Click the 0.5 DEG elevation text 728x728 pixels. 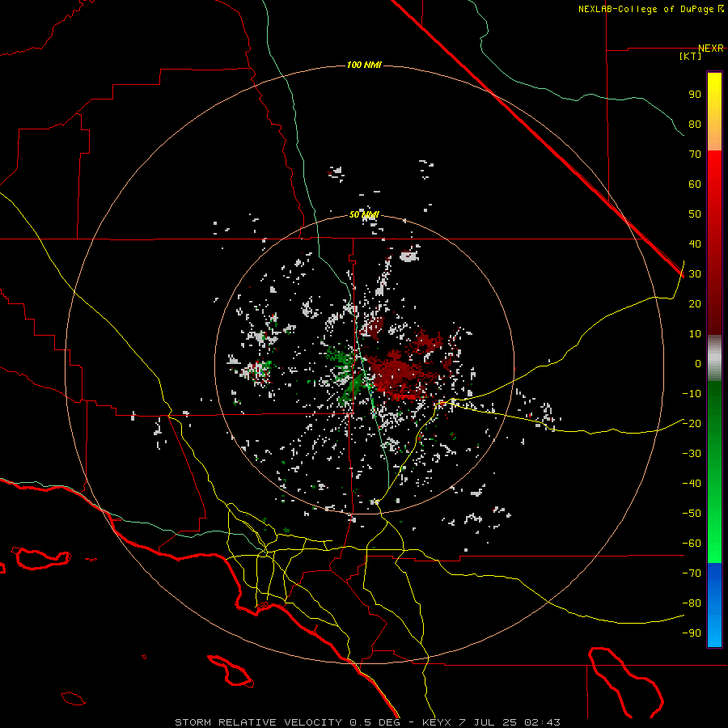375,722
